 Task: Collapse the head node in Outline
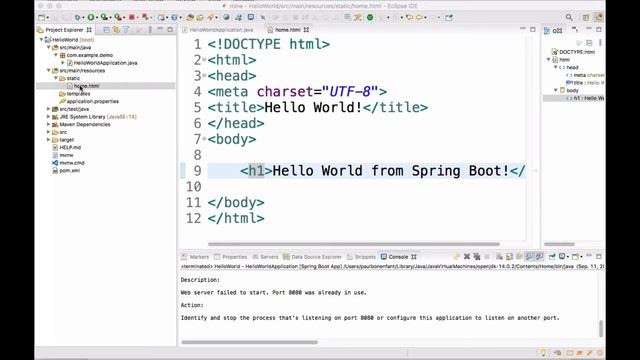coord(556,67)
